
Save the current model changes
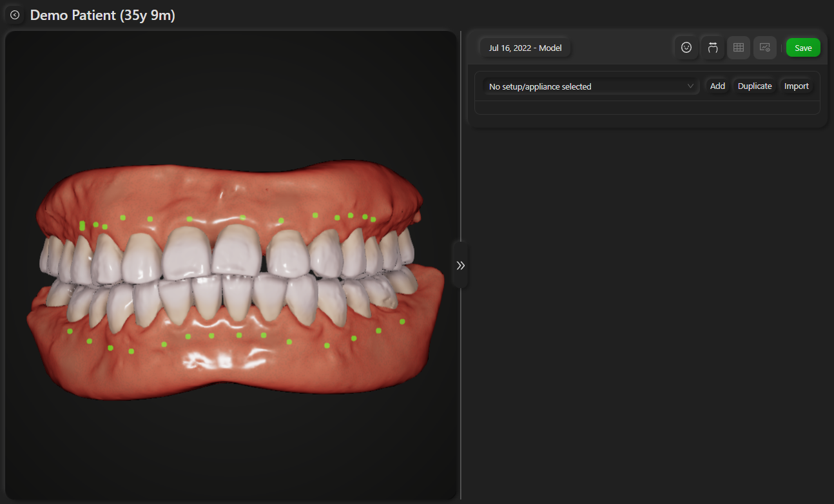[803, 48]
